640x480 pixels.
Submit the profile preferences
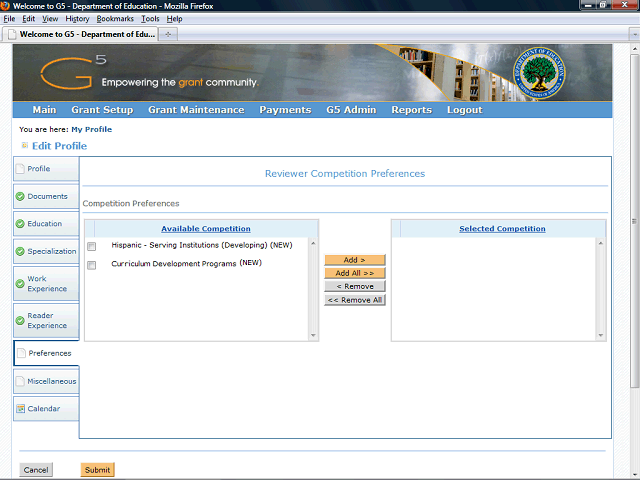(x=97, y=470)
